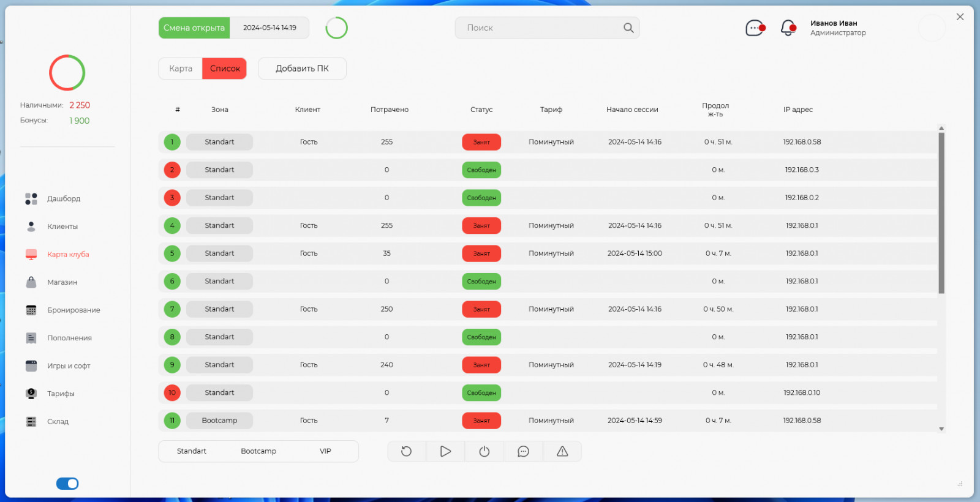Click the Потрачено column header
The width and height of the screenshot is (980, 502).
coord(390,110)
